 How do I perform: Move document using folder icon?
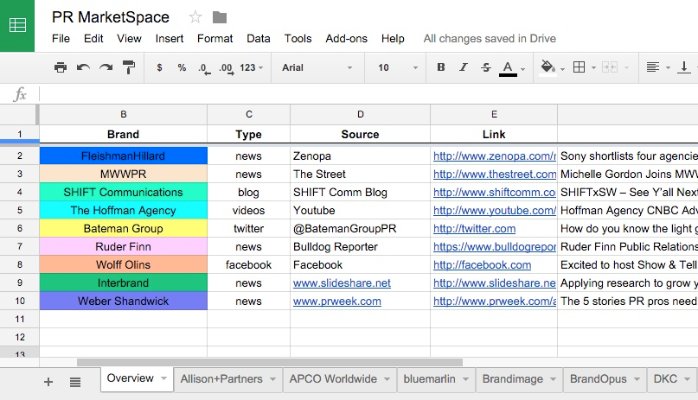(x=219, y=17)
